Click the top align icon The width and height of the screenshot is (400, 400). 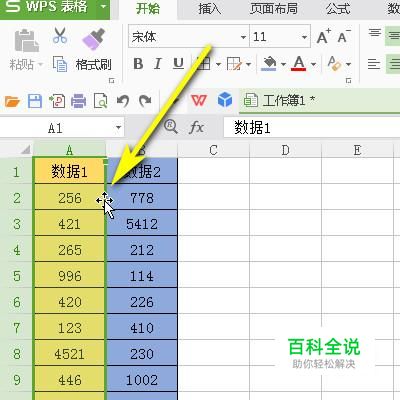tap(375, 33)
